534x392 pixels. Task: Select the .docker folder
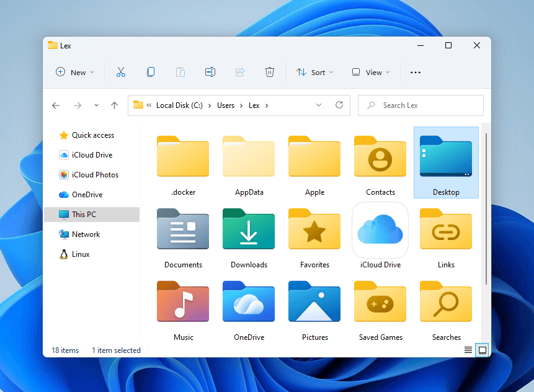[183, 163]
